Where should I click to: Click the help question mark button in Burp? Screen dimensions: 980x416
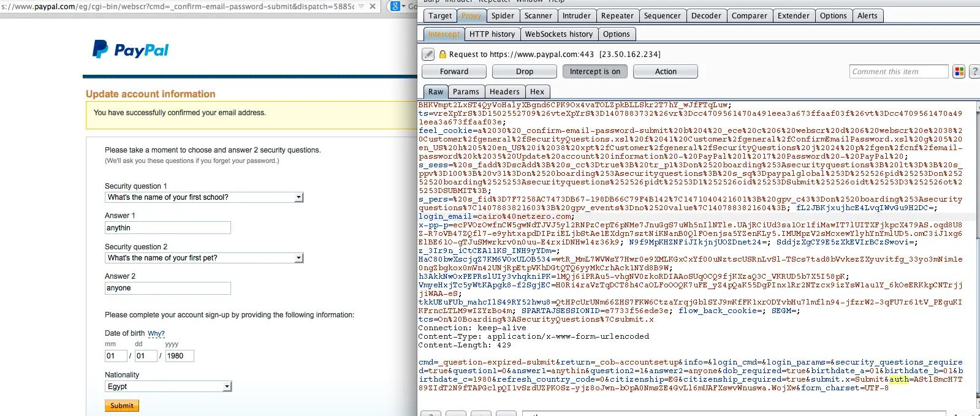pos(974,72)
